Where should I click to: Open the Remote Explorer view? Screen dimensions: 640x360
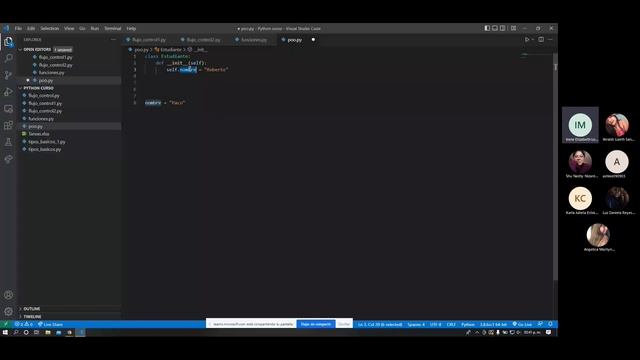(8, 109)
